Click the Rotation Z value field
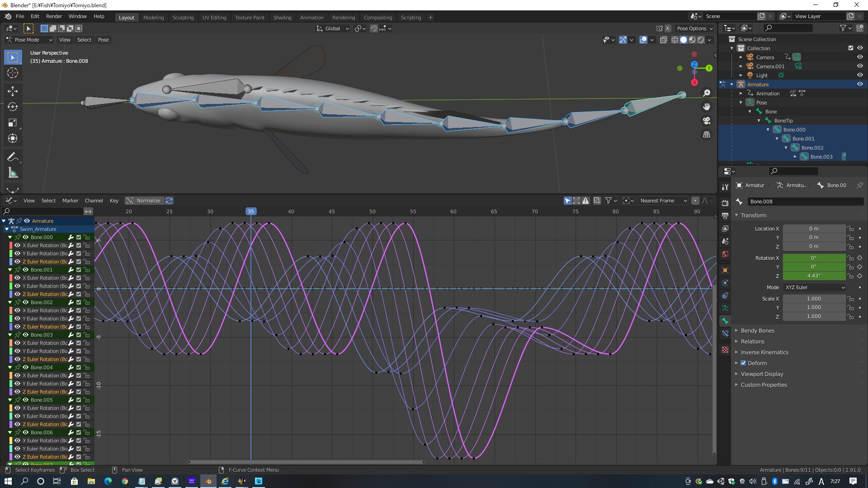This screenshot has width=868, height=488. click(814, 276)
